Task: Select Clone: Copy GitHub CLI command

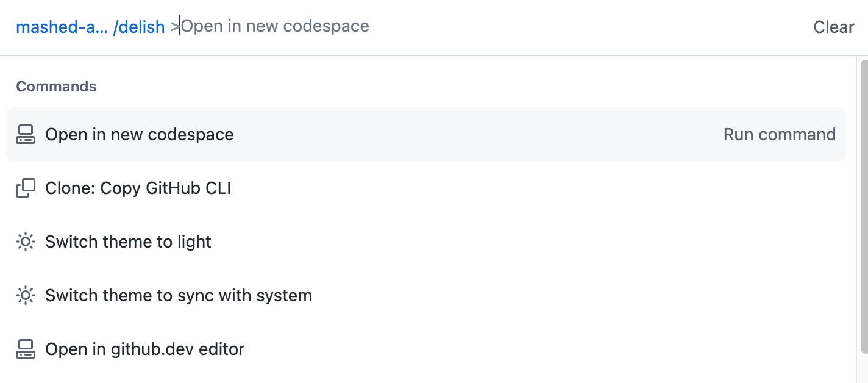Action: coord(138,188)
